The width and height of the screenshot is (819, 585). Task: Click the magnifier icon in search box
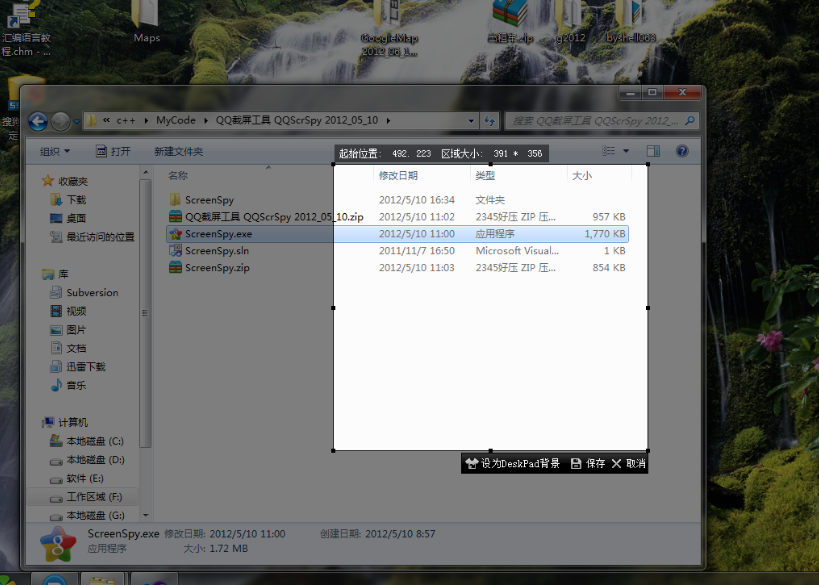[689, 121]
